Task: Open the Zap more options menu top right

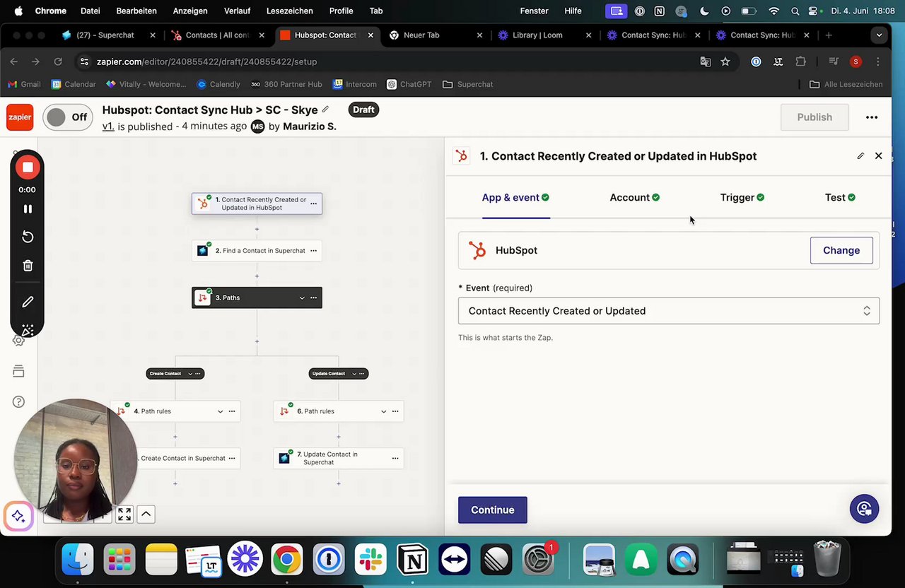Action: pos(872,117)
